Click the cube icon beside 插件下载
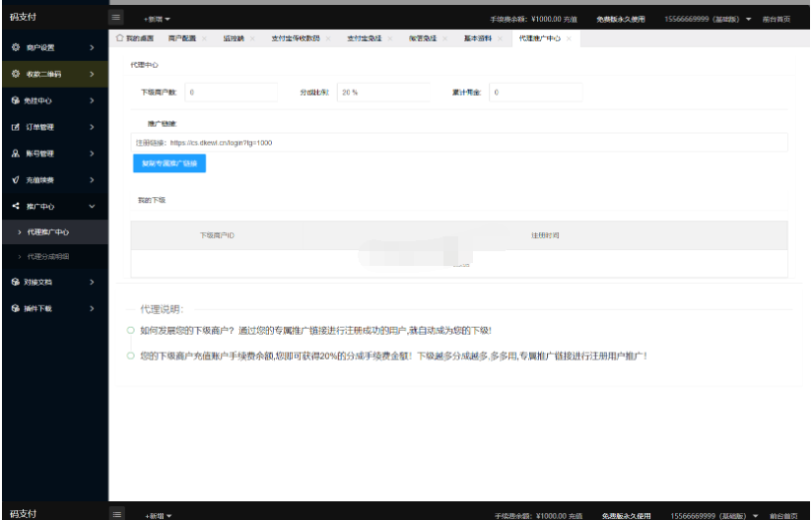The image size is (812, 520). click(x=16, y=308)
